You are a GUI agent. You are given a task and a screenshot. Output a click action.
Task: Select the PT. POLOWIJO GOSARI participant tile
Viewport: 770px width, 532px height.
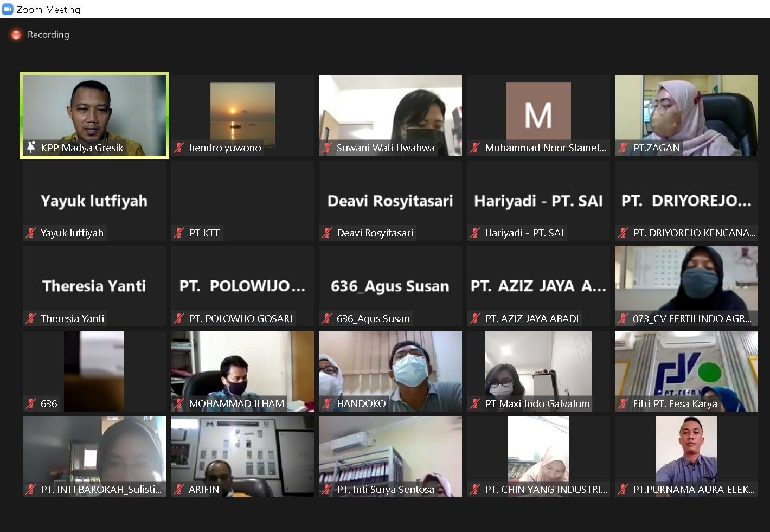(x=242, y=286)
